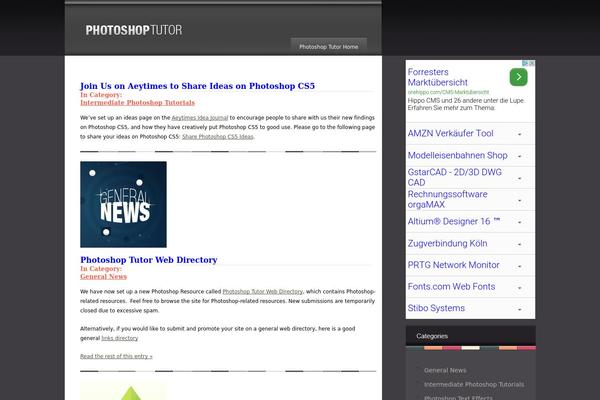Expand the arrow beside Altium Designer 16

[520, 222]
